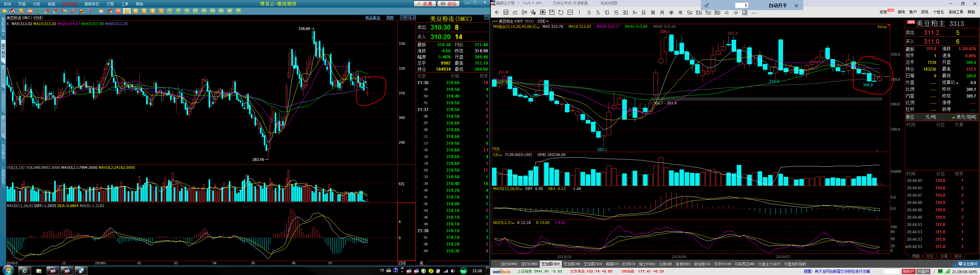This screenshot has height=275, width=980.
Task: Click the order quantity input field
Action: coord(741,5)
